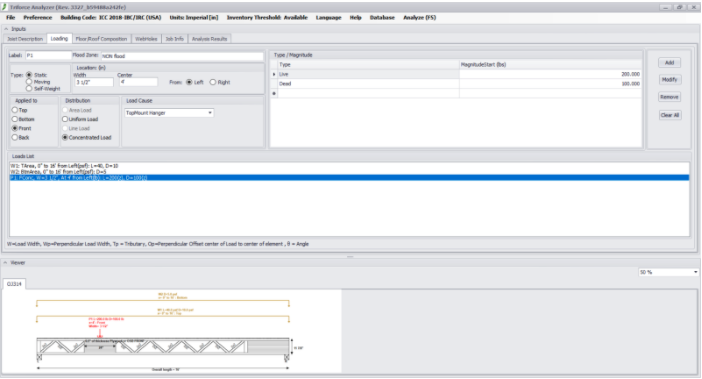This screenshot has width=702, height=379.
Task: Switch to Joist Description tab
Action: [x=25, y=39]
